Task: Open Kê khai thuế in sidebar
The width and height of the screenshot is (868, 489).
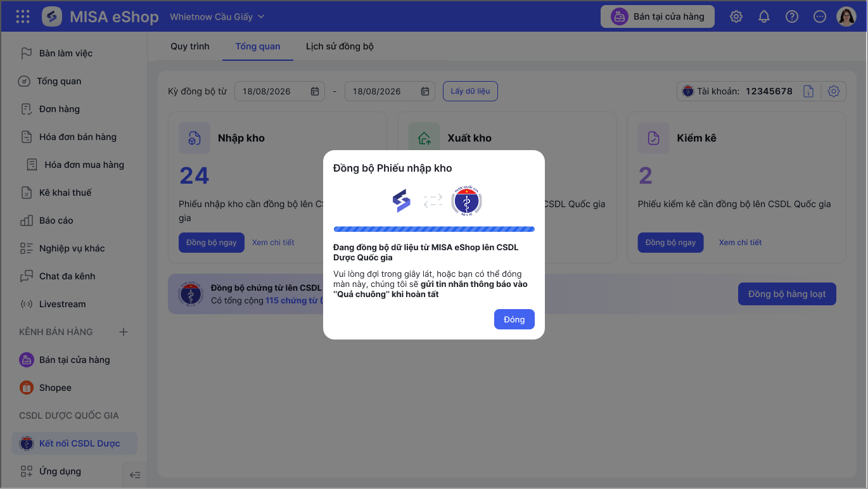Action: pos(74,193)
